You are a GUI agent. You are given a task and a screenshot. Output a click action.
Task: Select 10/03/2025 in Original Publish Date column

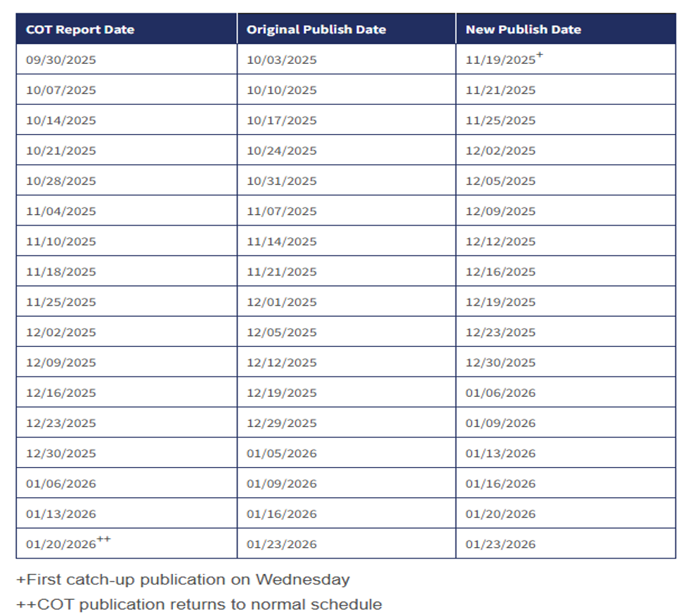coord(282,60)
